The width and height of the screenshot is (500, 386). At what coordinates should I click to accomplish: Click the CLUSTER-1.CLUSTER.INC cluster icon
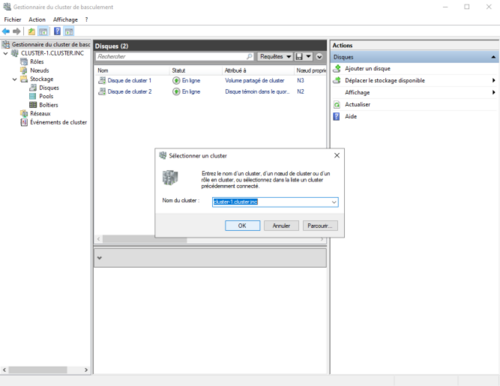[x=15, y=53]
